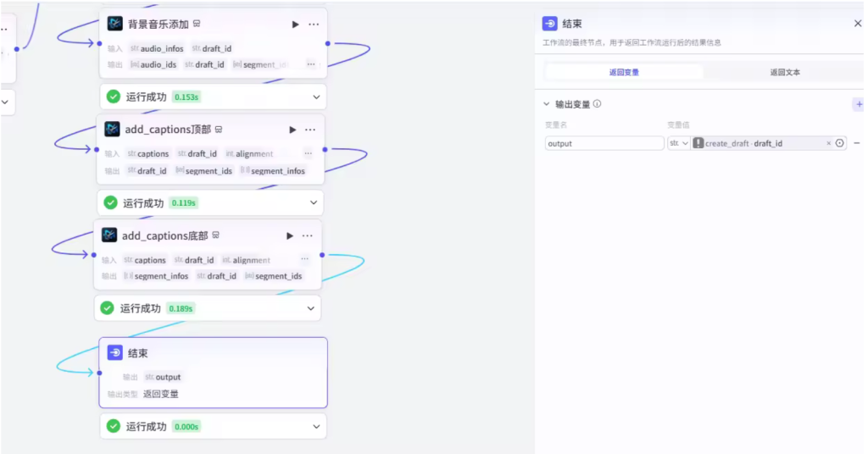The height and width of the screenshot is (454, 868).
Task: Select the 结束 node on the canvas
Action: (212, 354)
